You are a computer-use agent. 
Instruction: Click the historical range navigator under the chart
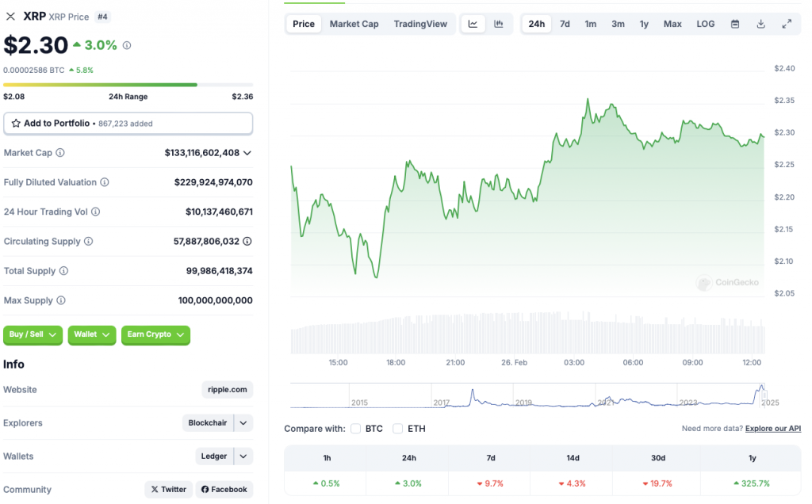[527, 396]
